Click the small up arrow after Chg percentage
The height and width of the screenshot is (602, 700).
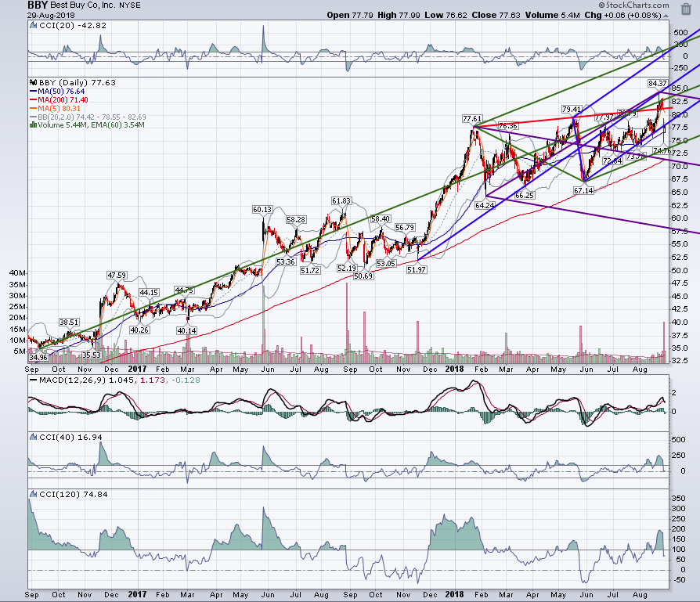coord(666,16)
